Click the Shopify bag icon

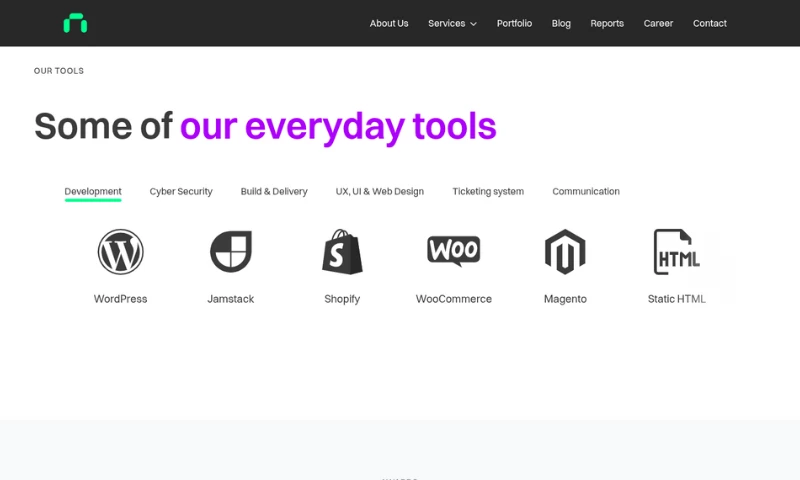(x=342, y=251)
